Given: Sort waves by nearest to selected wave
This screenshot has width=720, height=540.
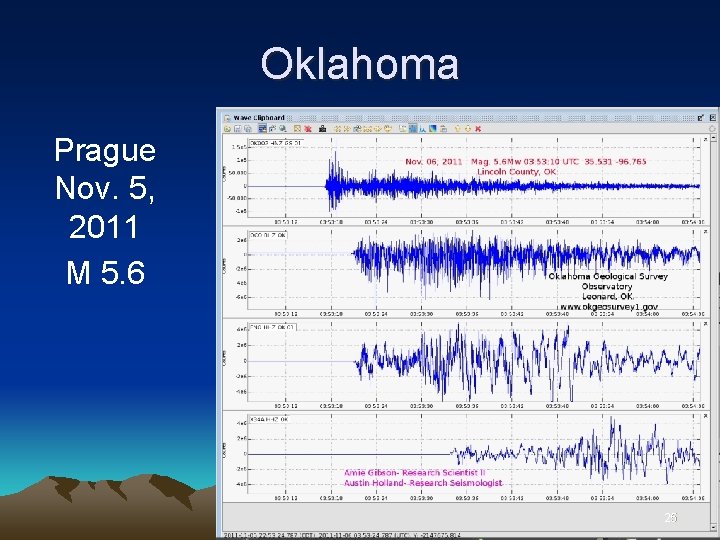Looking at the screenshot, I should (282, 129).
